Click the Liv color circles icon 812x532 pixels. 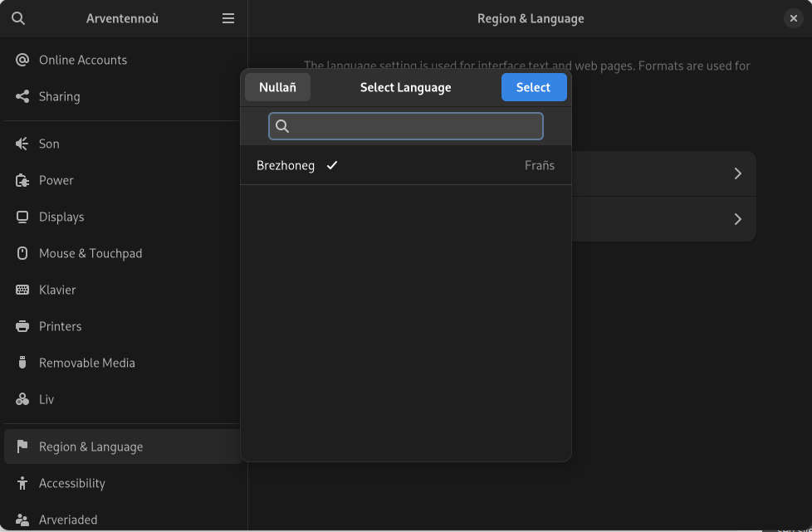click(22, 399)
